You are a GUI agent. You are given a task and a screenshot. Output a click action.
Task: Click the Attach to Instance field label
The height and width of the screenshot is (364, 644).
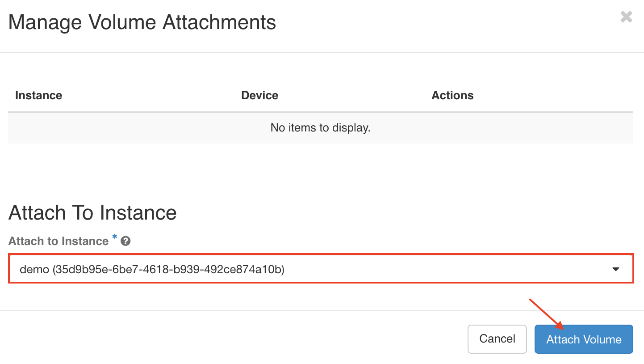coord(59,241)
